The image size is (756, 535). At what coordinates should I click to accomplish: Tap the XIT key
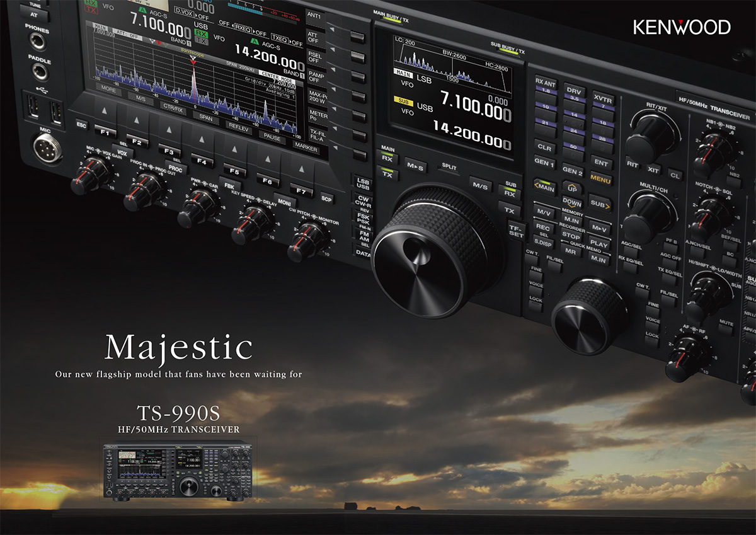tap(653, 169)
